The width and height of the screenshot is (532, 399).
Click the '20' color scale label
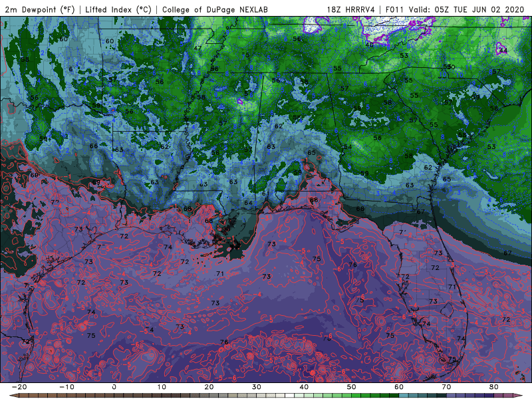pos(209,387)
